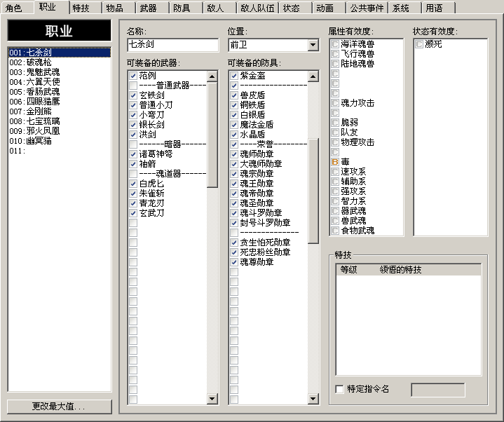Switch to the 角色 tab
Screen dimensions: 504x422
point(18,8)
